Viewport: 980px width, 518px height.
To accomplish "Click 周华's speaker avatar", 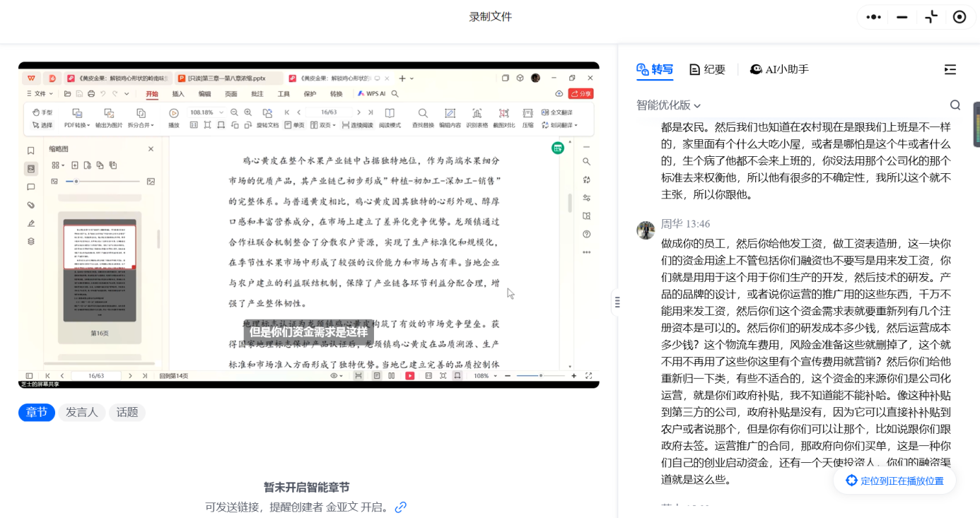I will point(646,230).
